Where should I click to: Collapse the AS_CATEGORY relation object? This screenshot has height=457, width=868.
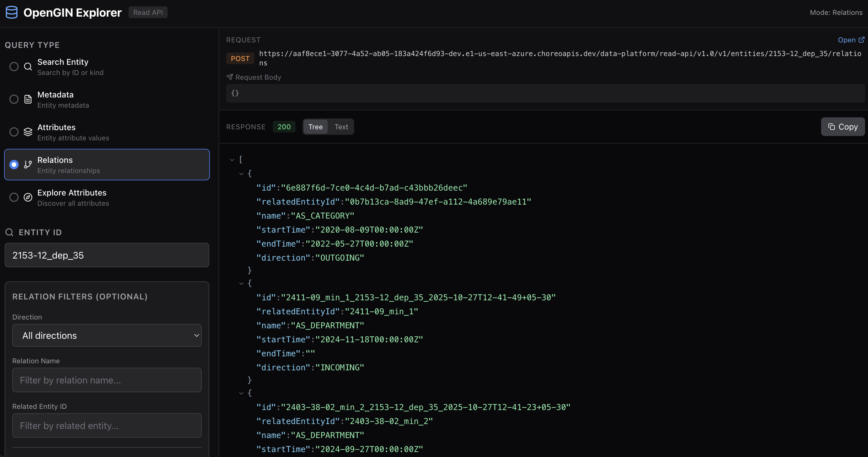241,174
